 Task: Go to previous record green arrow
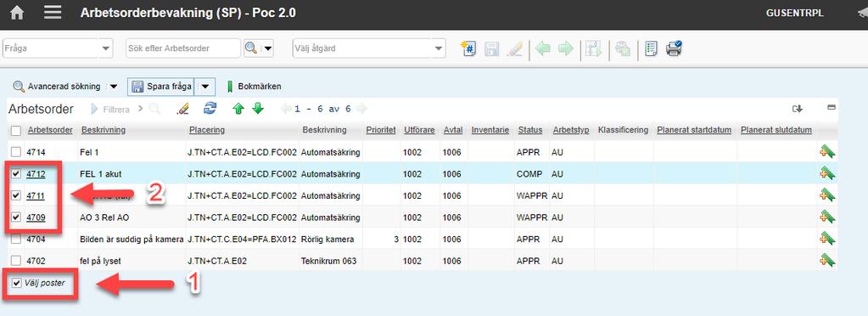click(542, 48)
